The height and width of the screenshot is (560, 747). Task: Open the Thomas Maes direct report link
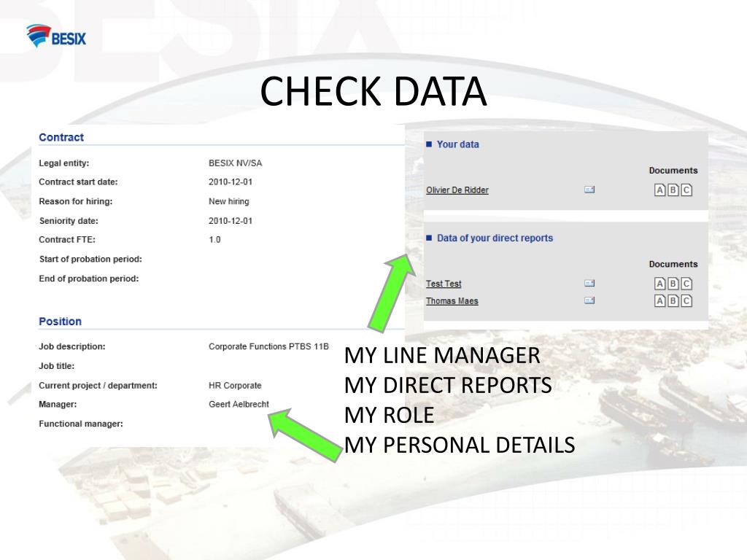point(452,301)
